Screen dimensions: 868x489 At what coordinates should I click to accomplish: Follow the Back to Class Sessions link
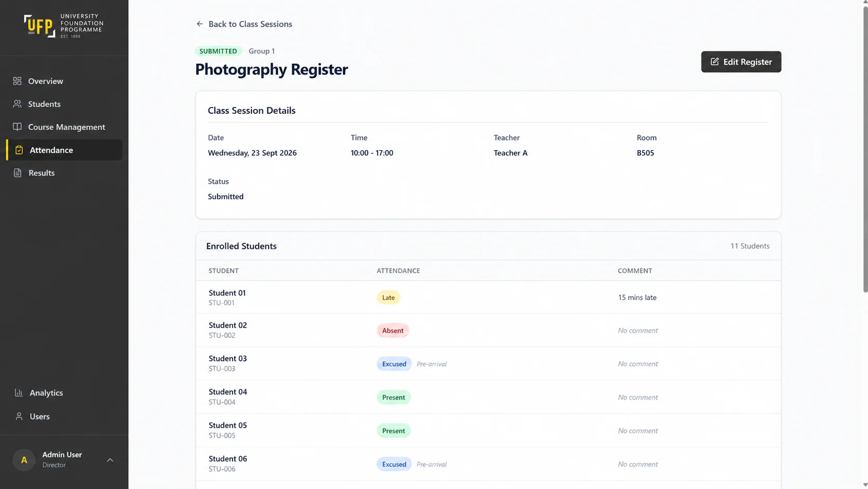244,24
